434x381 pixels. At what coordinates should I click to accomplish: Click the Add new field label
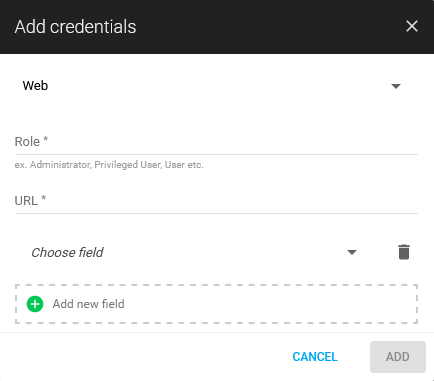89,304
